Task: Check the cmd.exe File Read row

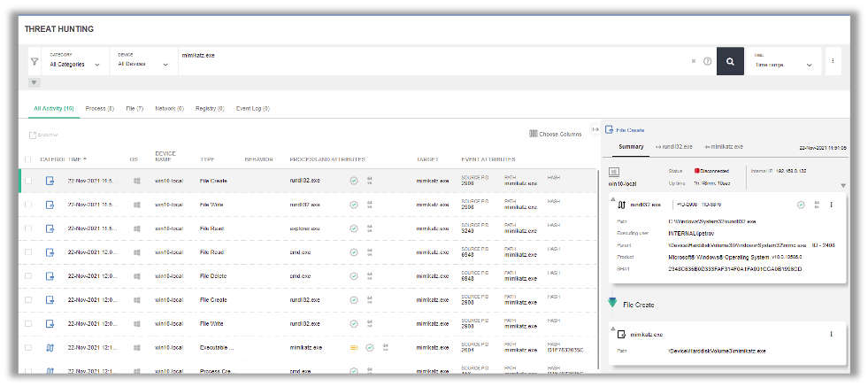Action: [x=27, y=252]
